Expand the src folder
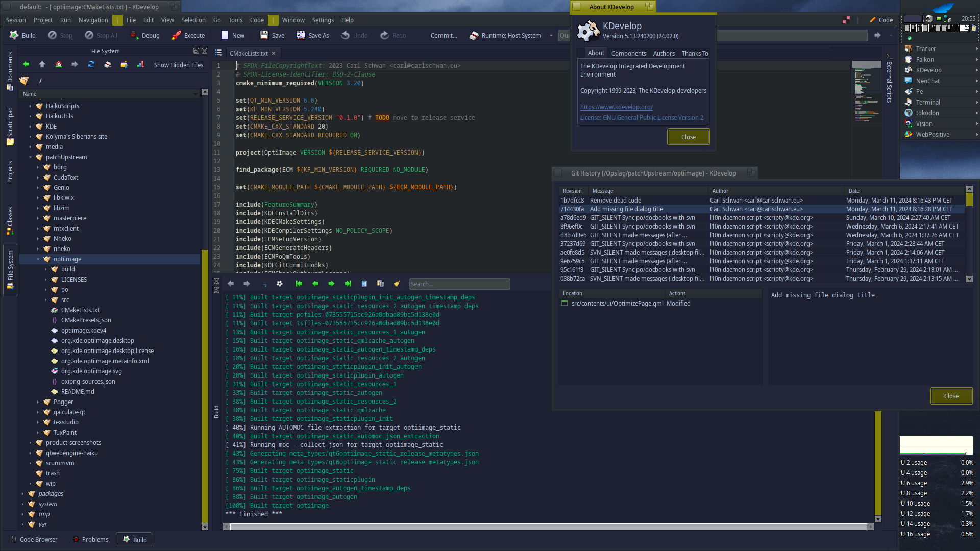The height and width of the screenshot is (551, 980). tap(45, 300)
